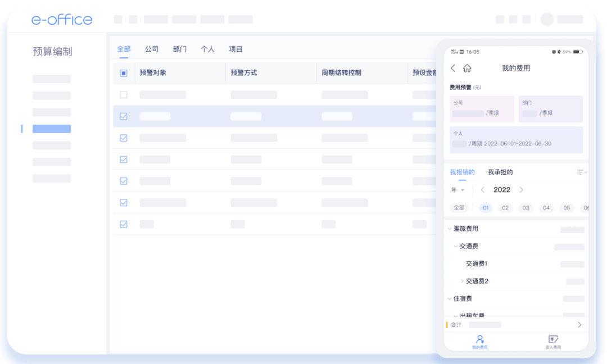Tap the 录入费用 icon in bottom navigation

pos(552,341)
